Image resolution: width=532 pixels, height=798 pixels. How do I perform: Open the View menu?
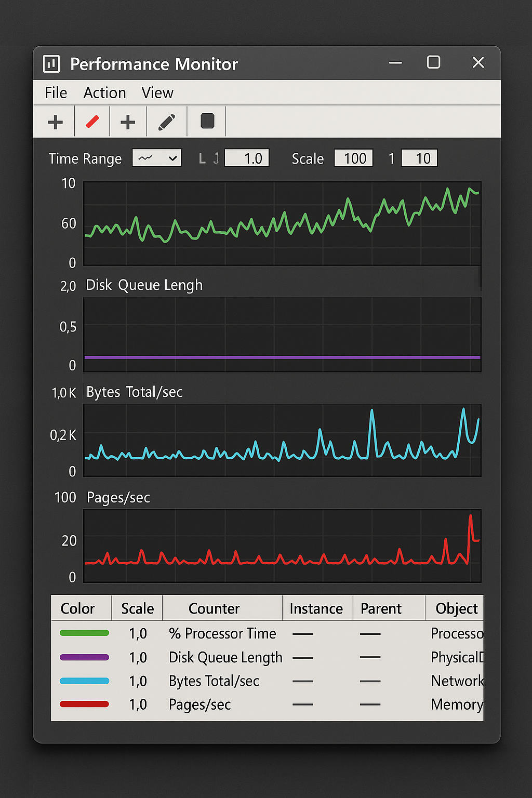point(157,93)
